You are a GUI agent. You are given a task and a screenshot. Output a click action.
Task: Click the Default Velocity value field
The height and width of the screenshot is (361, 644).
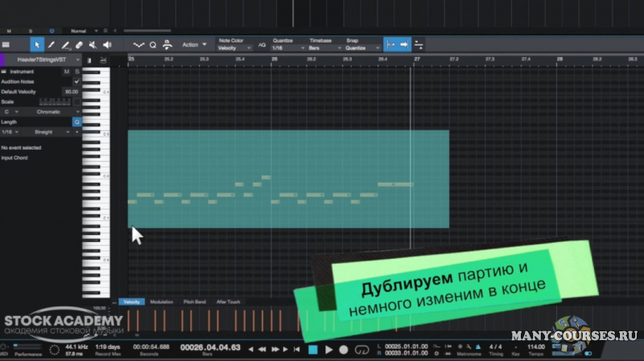(71, 92)
